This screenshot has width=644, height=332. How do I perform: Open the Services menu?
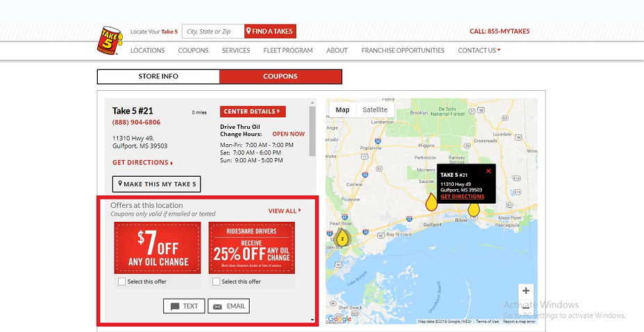[x=236, y=50]
